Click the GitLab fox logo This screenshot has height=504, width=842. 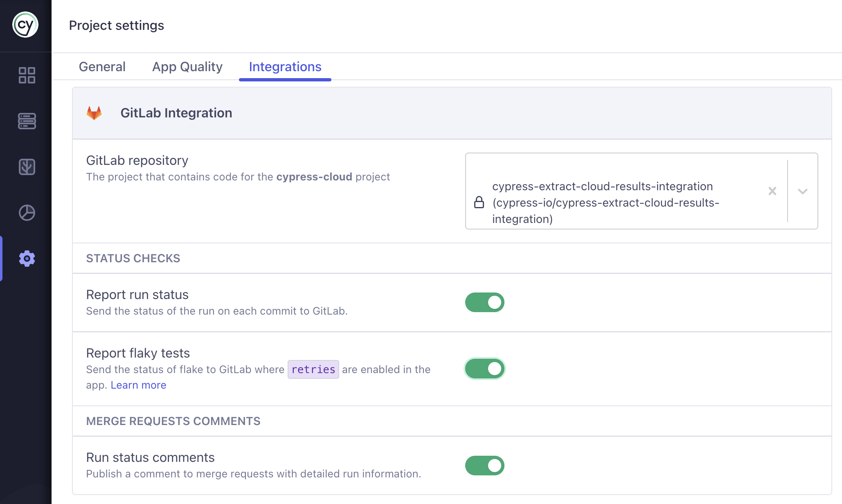click(x=94, y=113)
